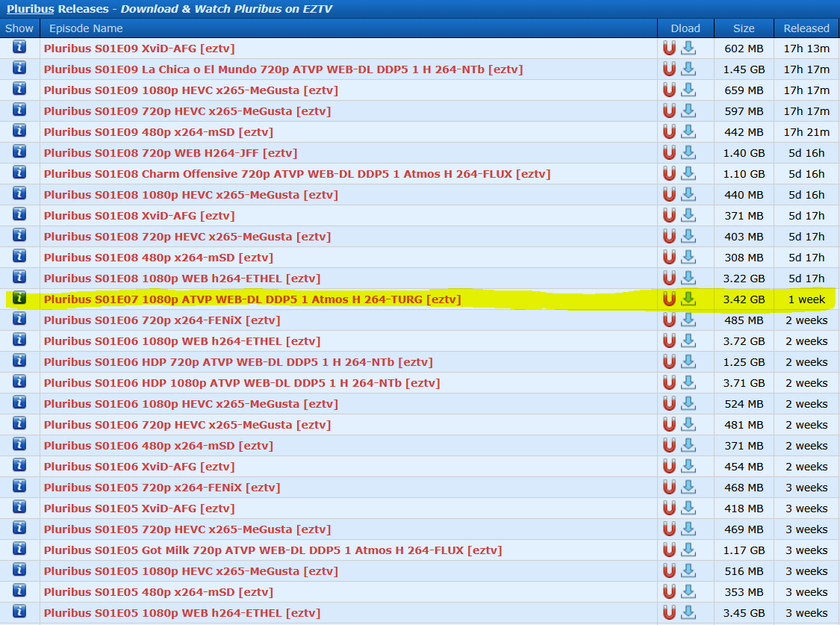Open S01E07 1080p ATVP TURG episode link
Viewport: 840px width, 625px height.
coord(252,299)
